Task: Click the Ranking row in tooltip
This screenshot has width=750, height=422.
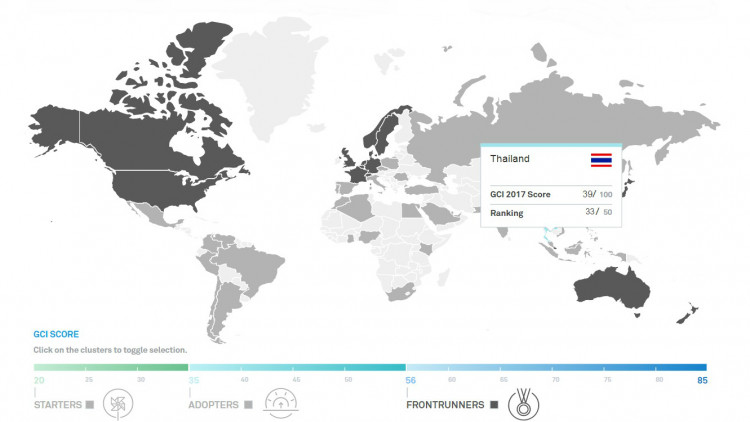Action: [x=551, y=212]
